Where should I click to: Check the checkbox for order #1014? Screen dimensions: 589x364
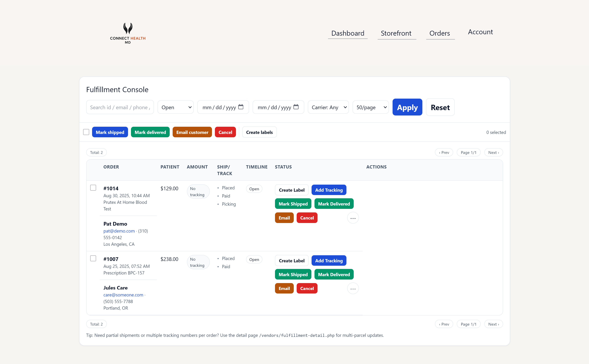(93, 188)
